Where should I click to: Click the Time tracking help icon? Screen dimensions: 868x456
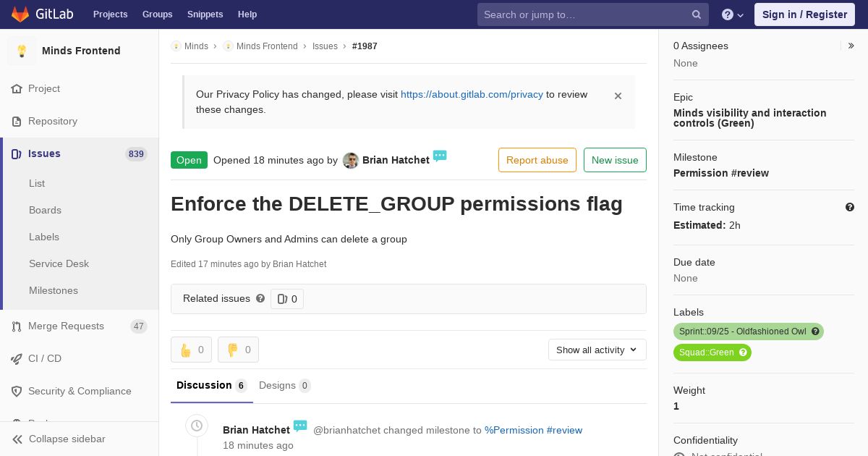click(x=850, y=207)
